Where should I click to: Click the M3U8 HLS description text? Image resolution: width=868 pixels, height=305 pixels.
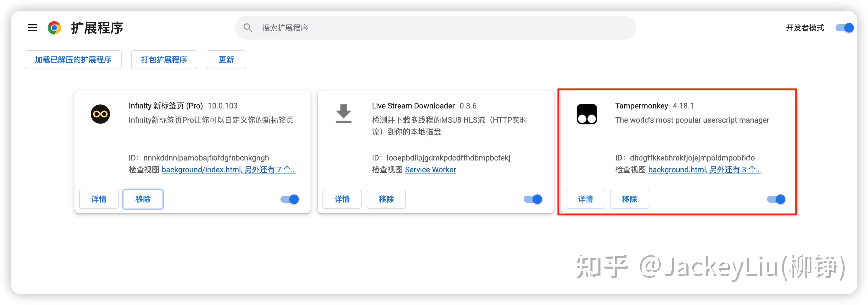tap(449, 126)
